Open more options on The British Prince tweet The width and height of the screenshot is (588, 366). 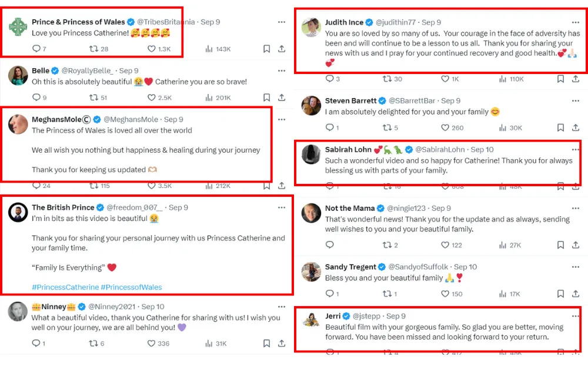[x=282, y=207]
